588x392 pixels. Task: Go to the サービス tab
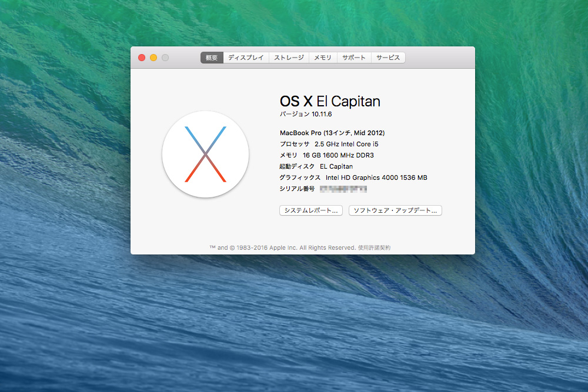coord(388,58)
